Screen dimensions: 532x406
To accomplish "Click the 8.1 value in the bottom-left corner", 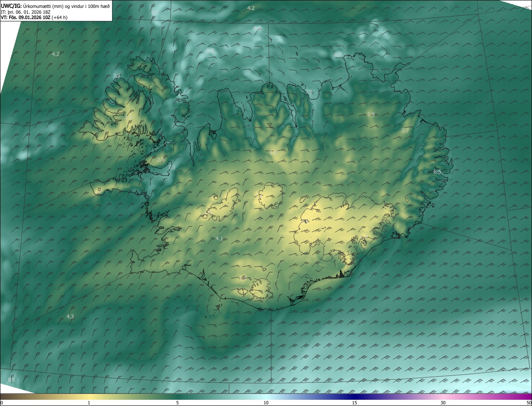I will pos(12,379).
